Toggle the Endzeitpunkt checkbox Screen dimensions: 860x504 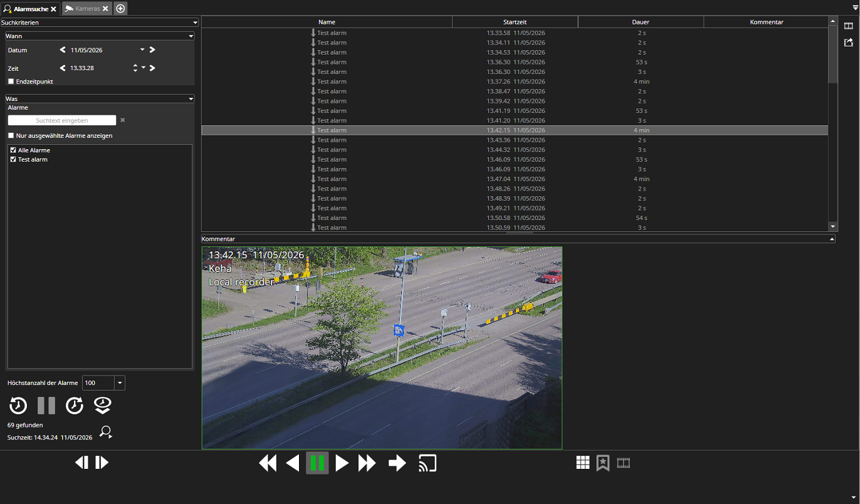click(x=11, y=81)
